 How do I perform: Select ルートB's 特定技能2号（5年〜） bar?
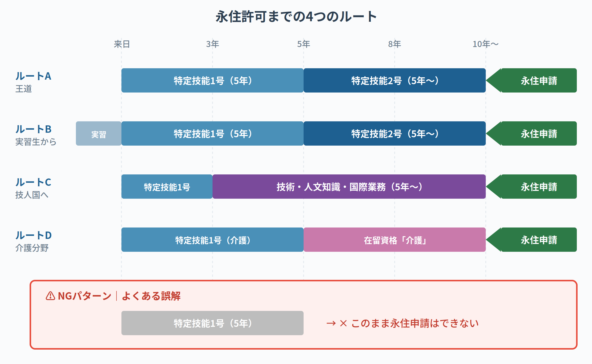394,133
